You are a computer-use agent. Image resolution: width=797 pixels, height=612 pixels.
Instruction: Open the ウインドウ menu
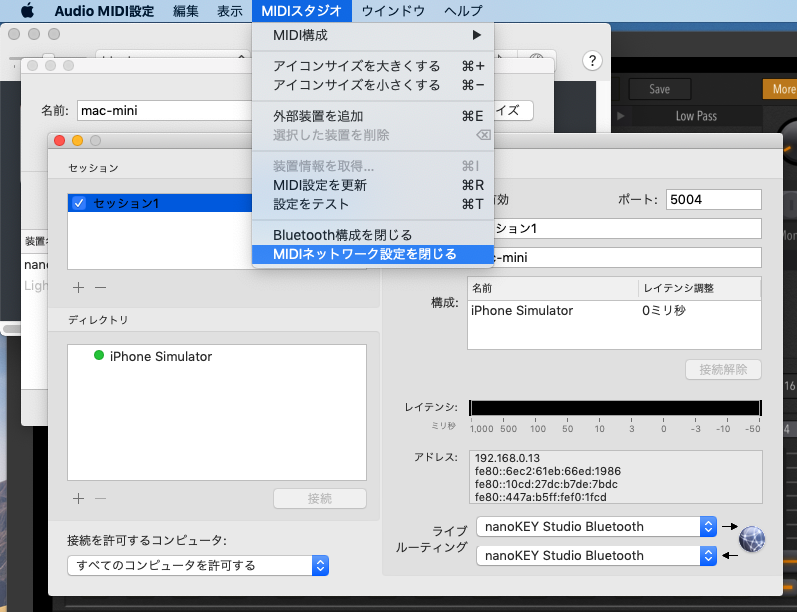click(x=393, y=11)
